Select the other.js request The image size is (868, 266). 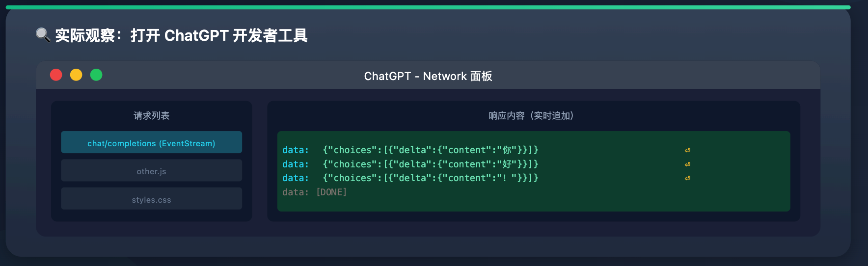click(151, 171)
